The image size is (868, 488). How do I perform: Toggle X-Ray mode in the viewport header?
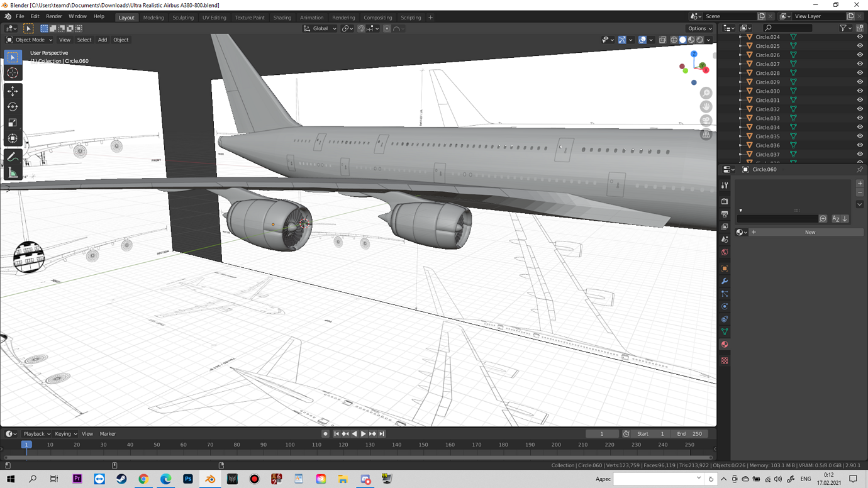(x=662, y=40)
